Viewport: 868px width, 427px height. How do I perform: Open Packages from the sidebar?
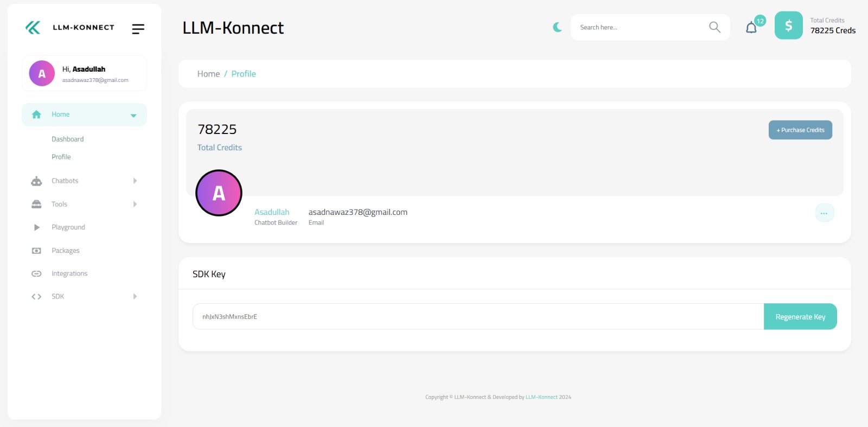point(66,251)
